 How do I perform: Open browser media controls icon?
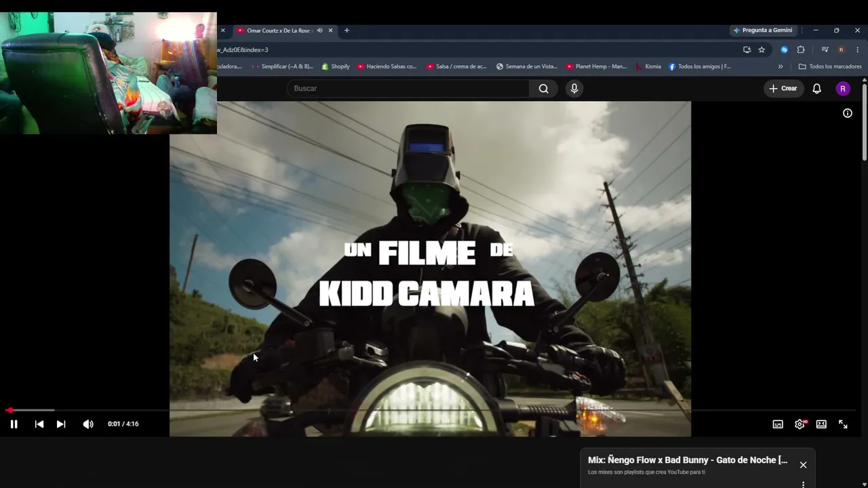[x=825, y=49]
